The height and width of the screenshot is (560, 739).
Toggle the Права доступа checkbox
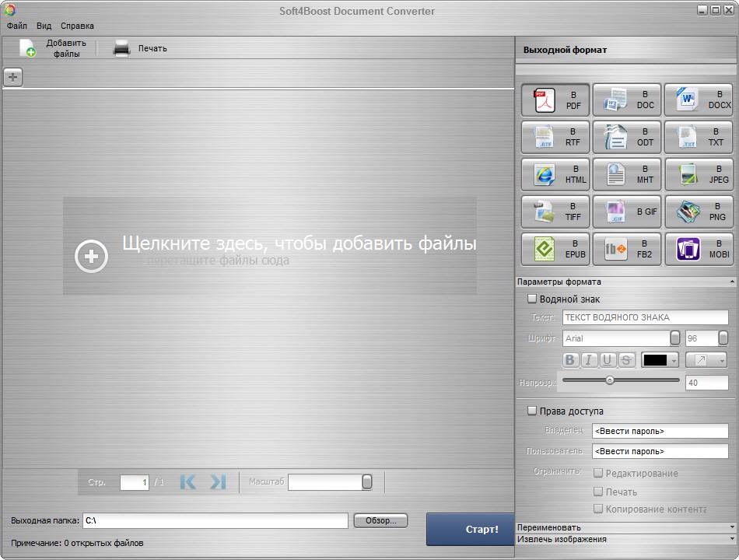tap(532, 411)
